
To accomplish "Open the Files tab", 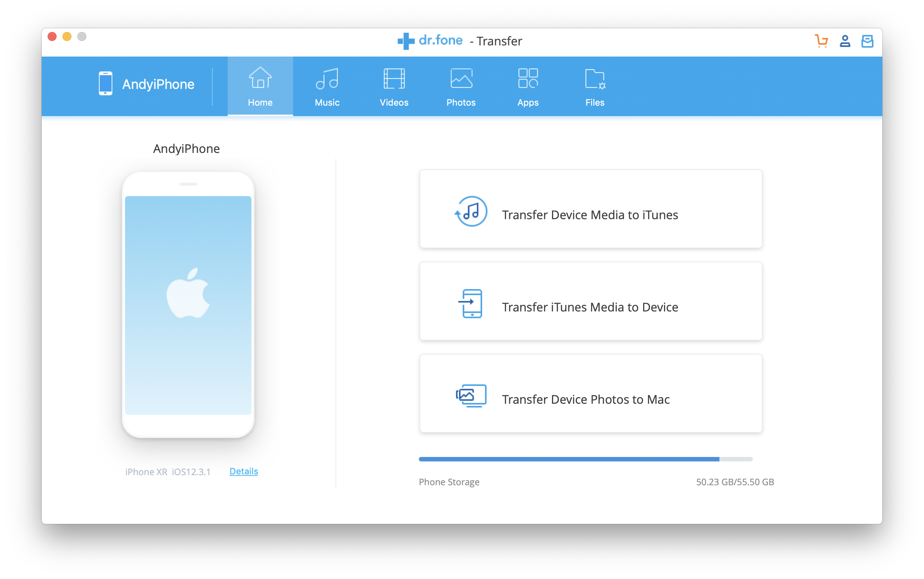I will pyautogui.click(x=595, y=86).
